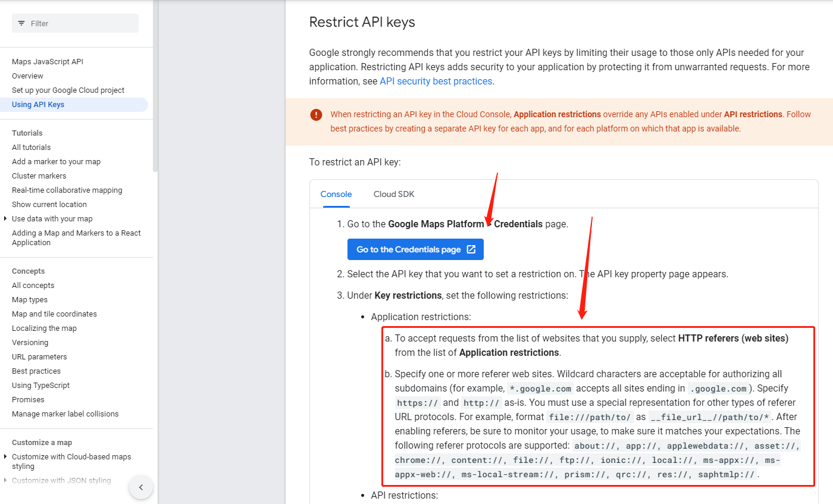Focus the sidebar Filter field
The height and width of the screenshot is (504, 833).
click(75, 23)
